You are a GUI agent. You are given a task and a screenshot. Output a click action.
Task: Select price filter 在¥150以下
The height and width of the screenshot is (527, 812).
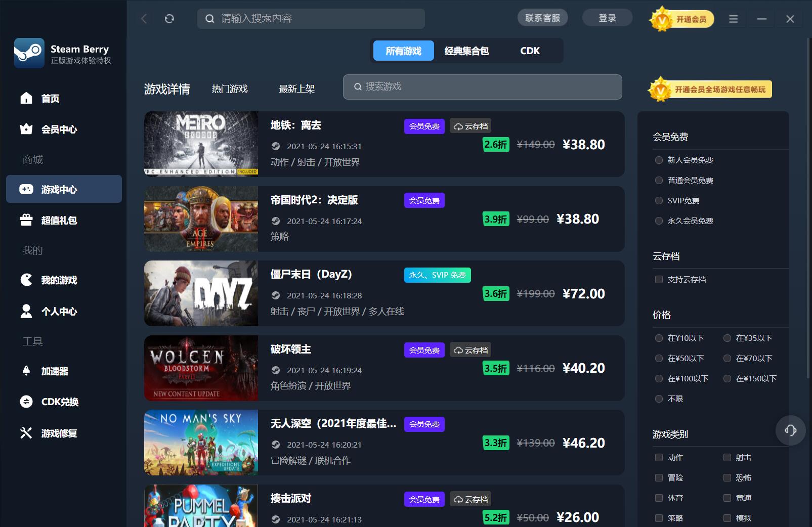coord(727,378)
